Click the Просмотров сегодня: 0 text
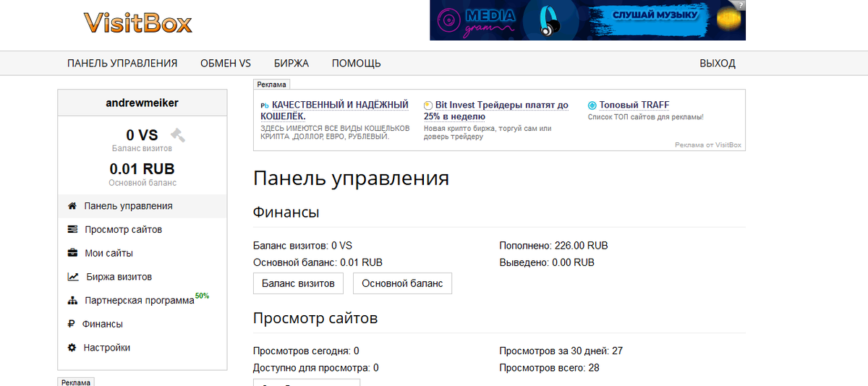Viewport: 868px width, 386px height. coord(306,351)
